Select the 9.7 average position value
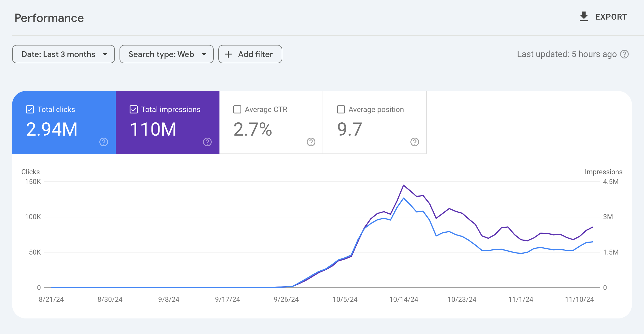This screenshot has width=644, height=334. coord(349,129)
